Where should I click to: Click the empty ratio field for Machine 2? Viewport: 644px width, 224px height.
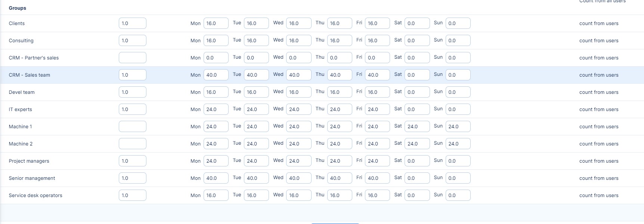click(x=132, y=144)
